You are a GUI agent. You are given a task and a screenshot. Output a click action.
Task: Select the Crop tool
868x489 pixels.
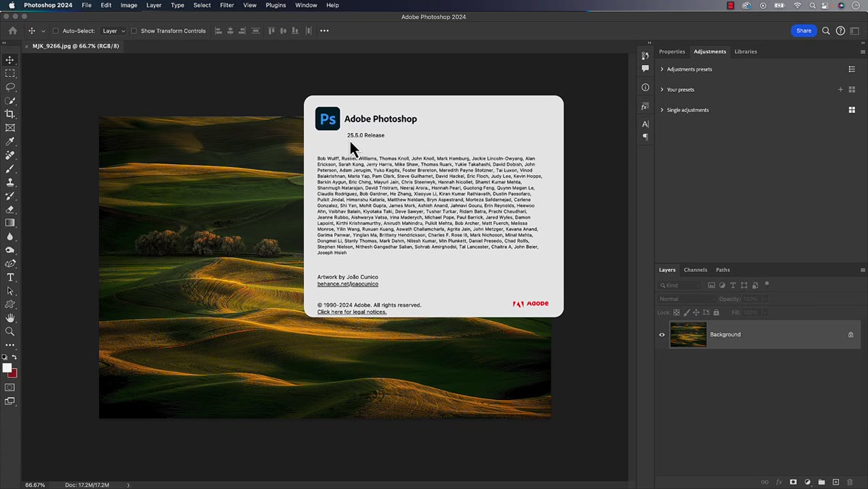point(10,114)
